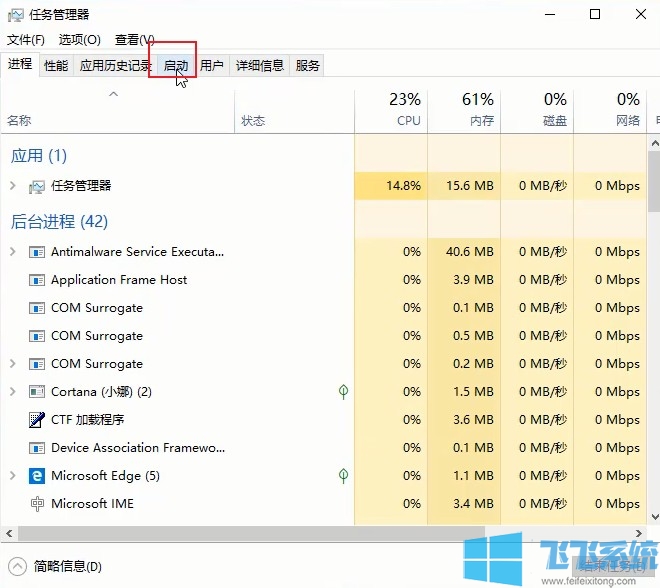Click Cortana's suspended leaf status icon
660x588 pixels.
(x=343, y=392)
